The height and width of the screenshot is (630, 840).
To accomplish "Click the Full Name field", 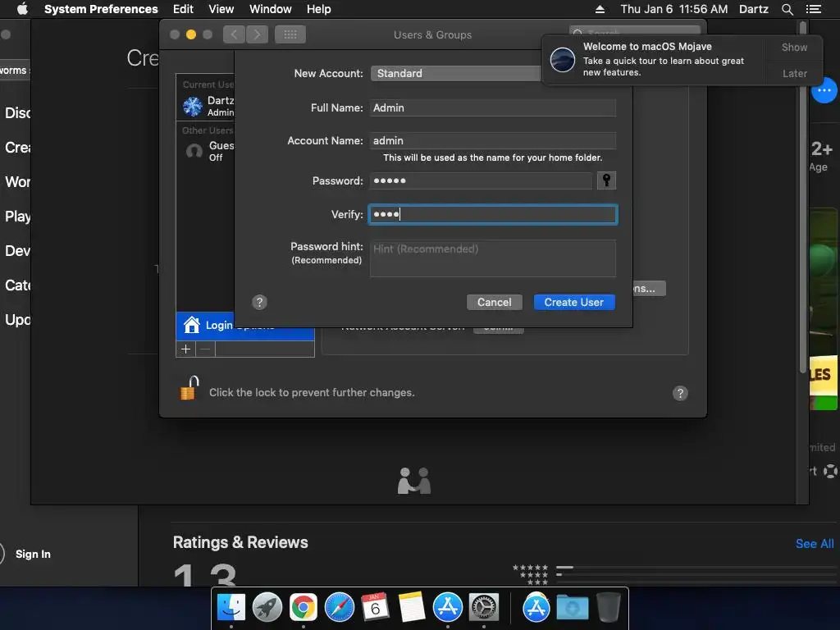I will pyautogui.click(x=493, y=107).
